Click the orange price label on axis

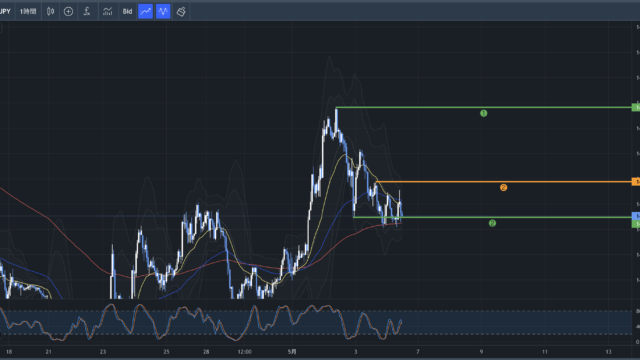636,182
